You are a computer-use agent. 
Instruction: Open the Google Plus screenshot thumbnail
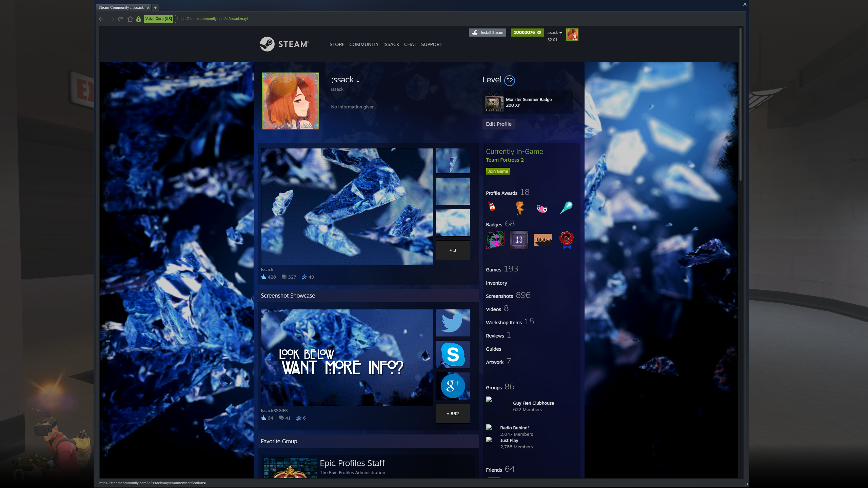point(453,386)
